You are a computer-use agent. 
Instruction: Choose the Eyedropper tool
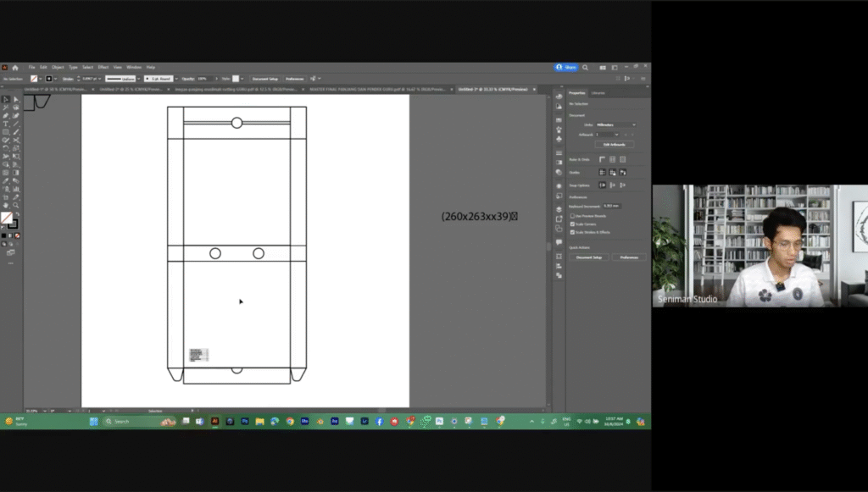6,180
